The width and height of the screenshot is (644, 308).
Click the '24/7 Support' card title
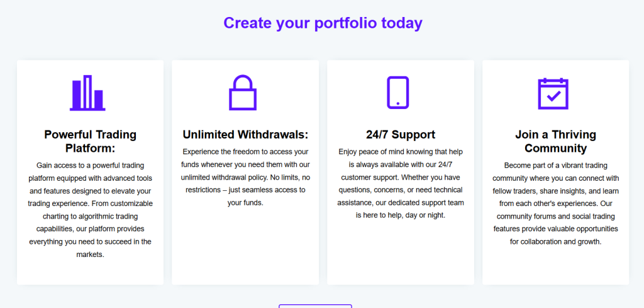click(401, 134)
